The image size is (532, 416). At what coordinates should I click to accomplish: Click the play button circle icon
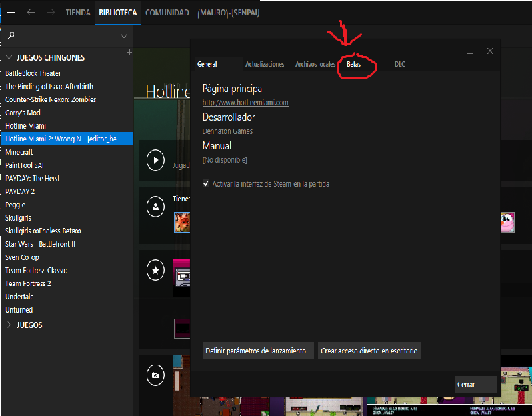[x=155, y=160]
